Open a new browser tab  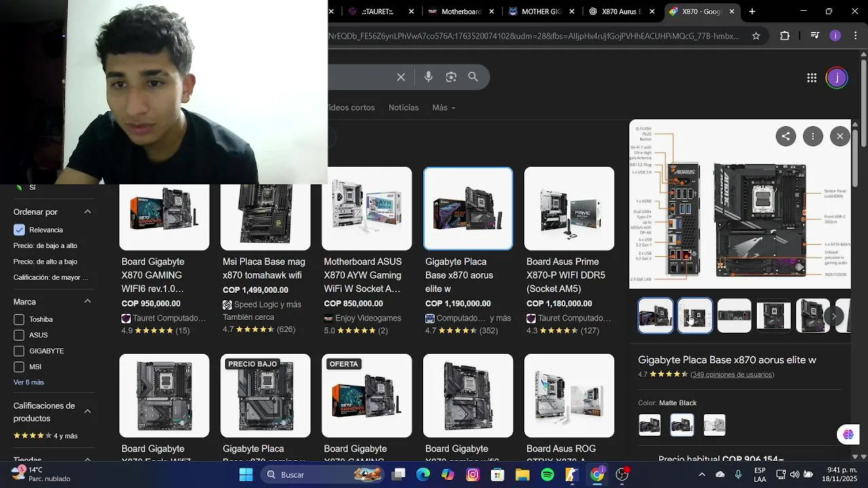point(752,12)
